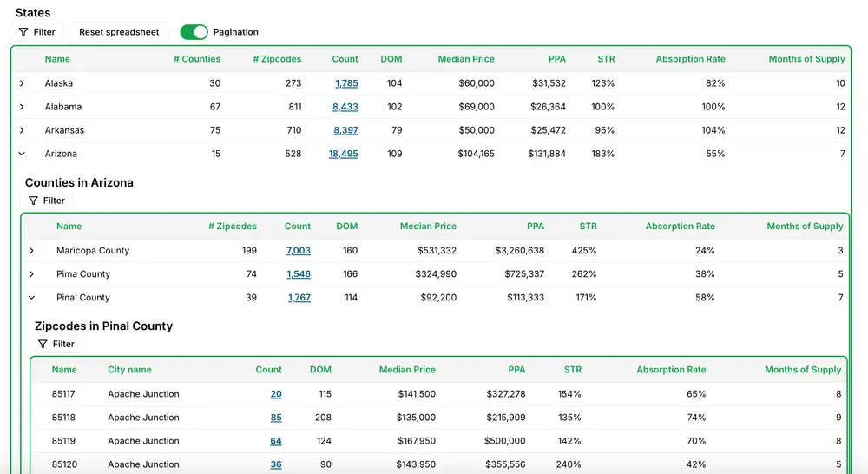Viewport: 868px width, 474px height.
Task: Expand the Maricopa County row
Action: [31, 250]
